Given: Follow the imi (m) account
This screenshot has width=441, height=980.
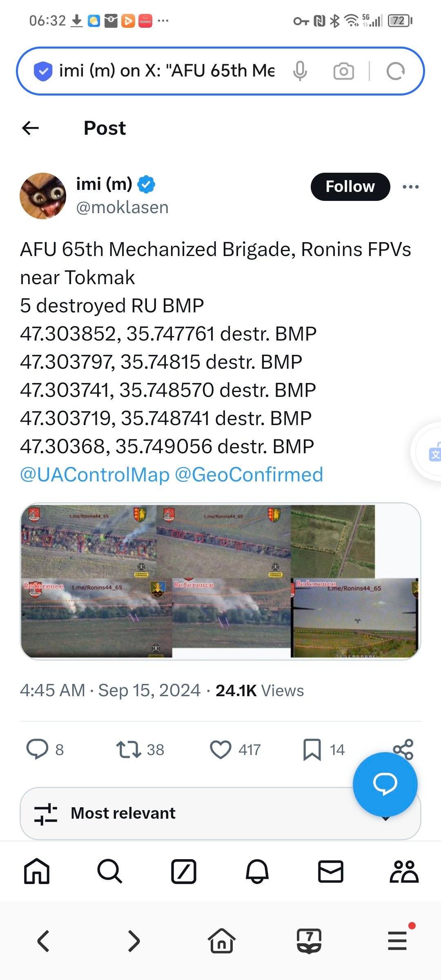Looking at the screenshot, I should point(350,186).
